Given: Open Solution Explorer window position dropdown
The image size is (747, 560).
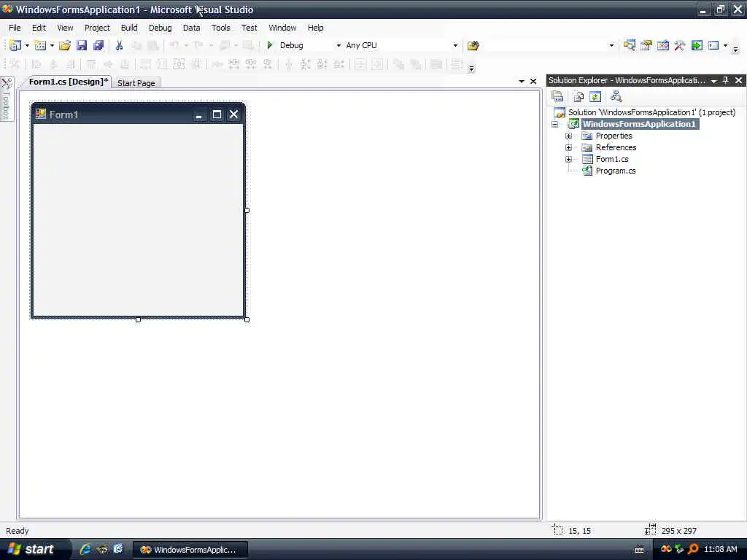Looking at the screenshot, I should (x=713, y=81).
